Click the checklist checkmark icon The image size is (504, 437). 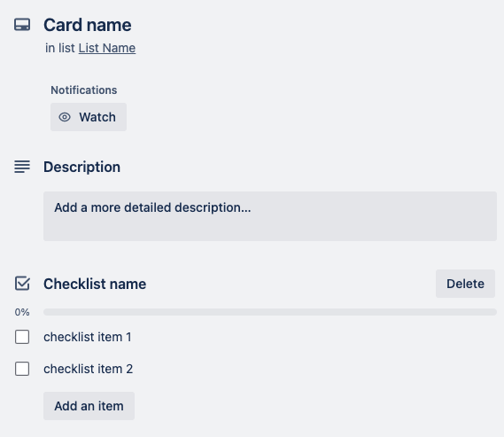[x=22, y=284]
